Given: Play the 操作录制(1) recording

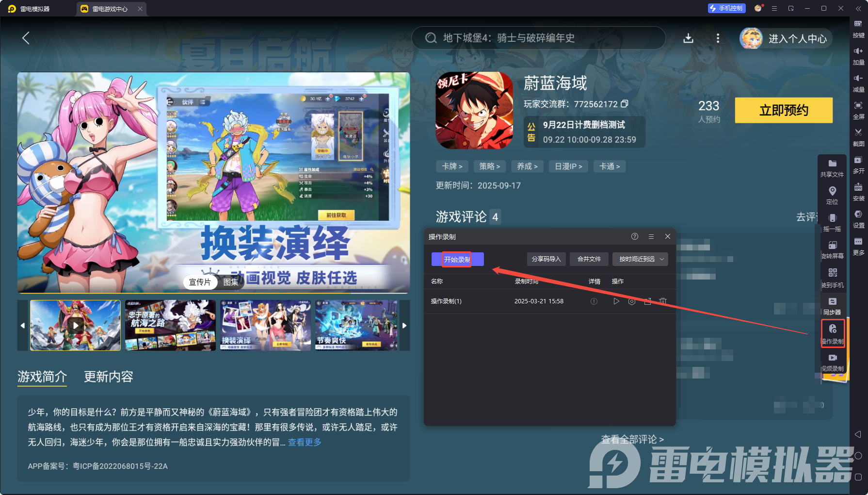Looking at the screenshot, I should [616, 301].
